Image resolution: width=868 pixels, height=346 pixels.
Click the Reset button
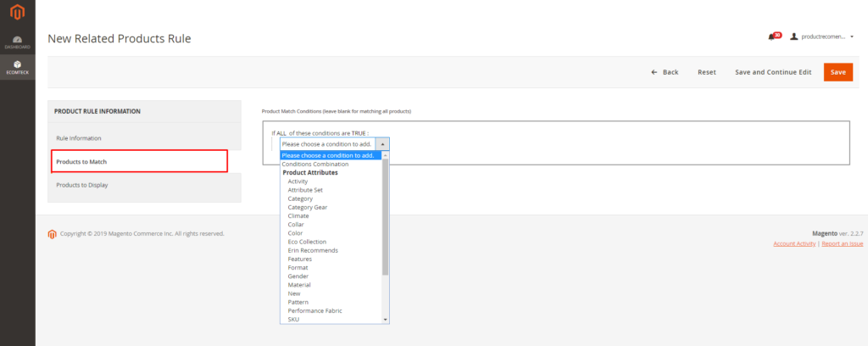click(x=706, y=72)
